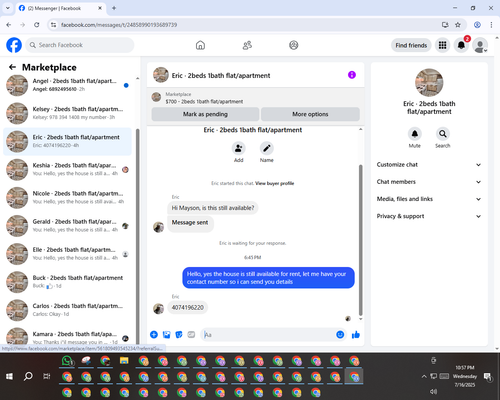Choose a GIF in composer
This screenshot has height=400, width=500.
pos(191,334)
